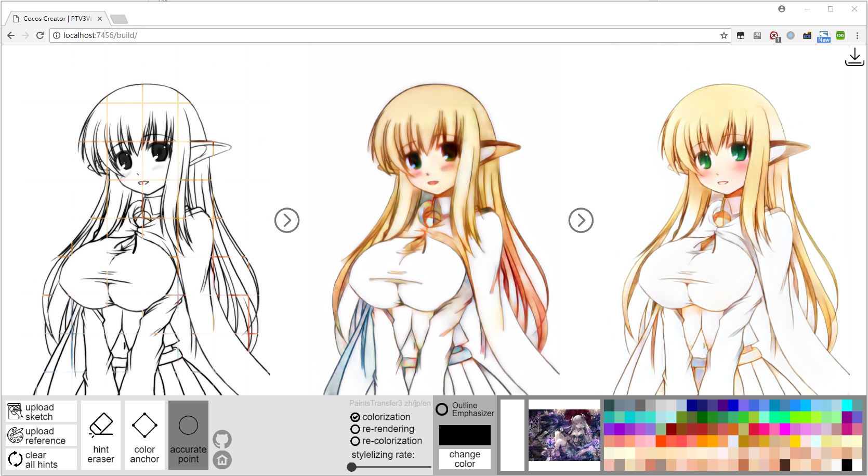
Task: Toggle the green CORS extension
Action: coord(840,35)
